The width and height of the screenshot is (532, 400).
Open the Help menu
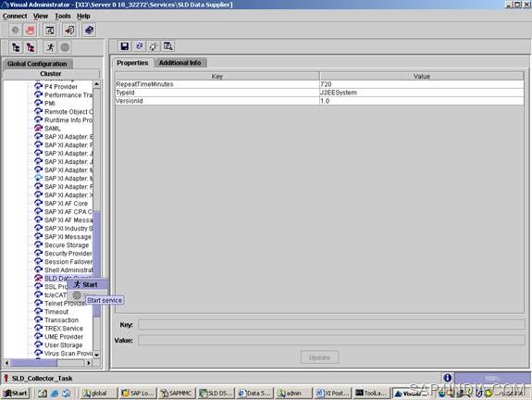[83, 16]
